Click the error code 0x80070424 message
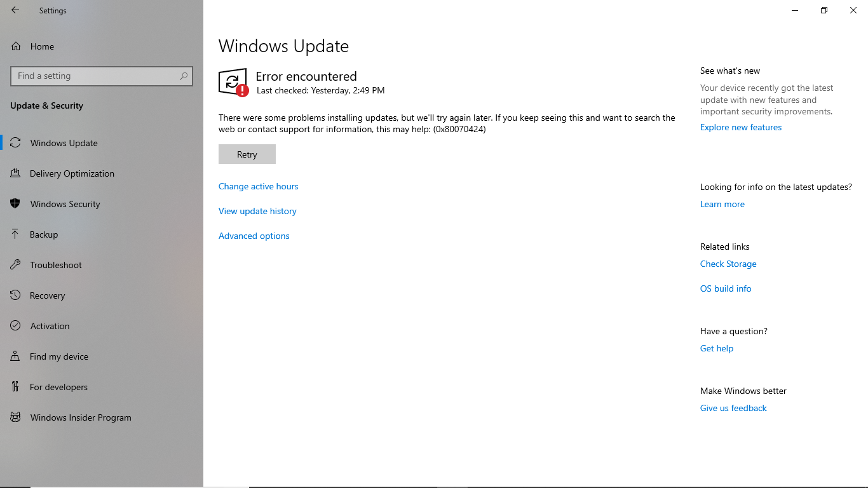868x488 pixels. (x=447, y=123)
